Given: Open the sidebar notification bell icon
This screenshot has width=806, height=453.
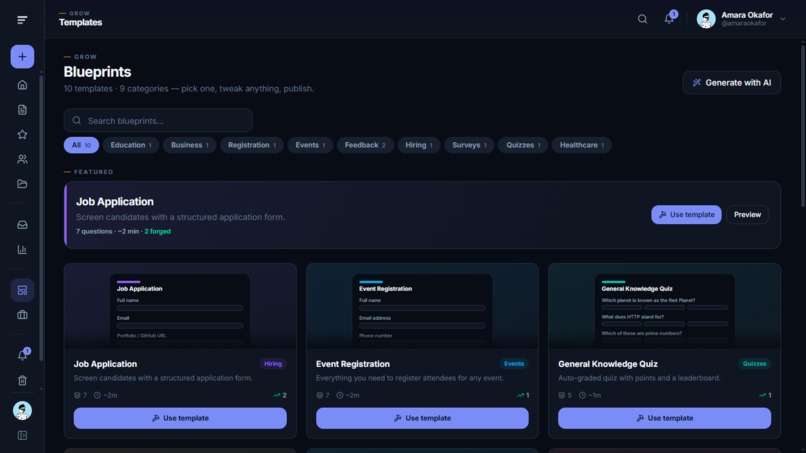Looking at the screenshot, I should 22,355.
